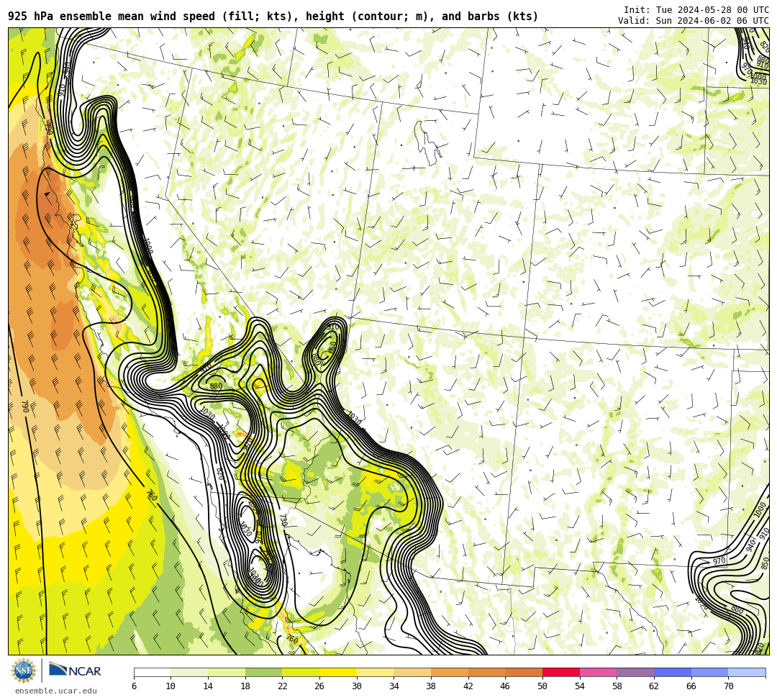This screenshot has height=700, width=777.
Task: Pick the pink 54–58 kts swatch
Action: pos(598,672)
